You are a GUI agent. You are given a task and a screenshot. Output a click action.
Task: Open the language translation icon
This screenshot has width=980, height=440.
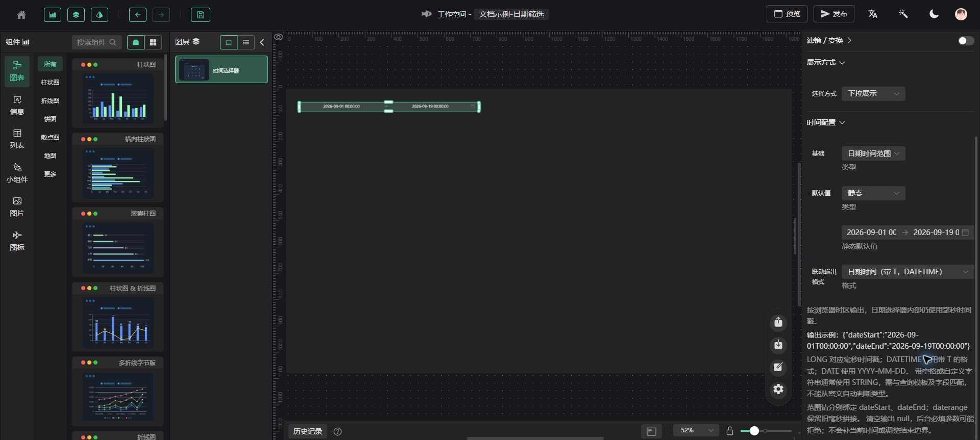pyautogui.click(x=873, y=14)
